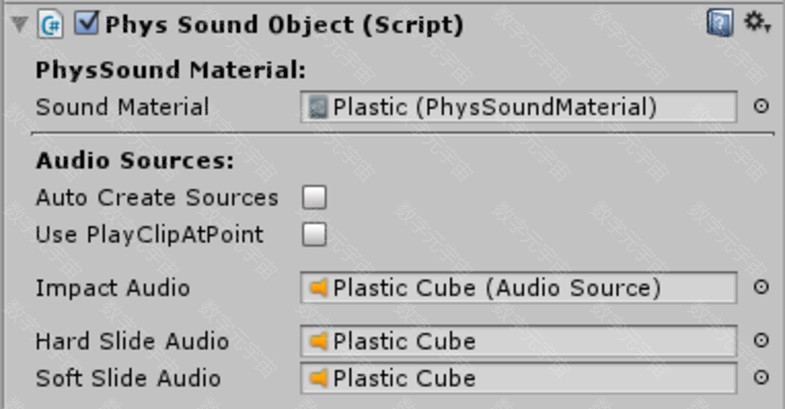The width and height of the screenshot is (785, 409).
Task: Click the speaker icon in Hard Slide Audio
Action: pyautogui.click(x=318, y=341)
